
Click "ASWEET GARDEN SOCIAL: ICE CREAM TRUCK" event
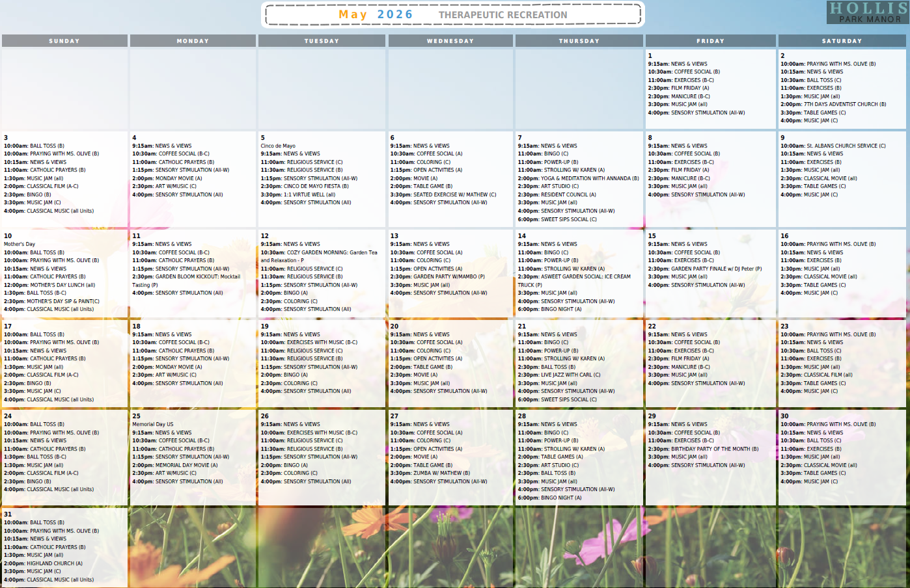[x=574, y=281]
